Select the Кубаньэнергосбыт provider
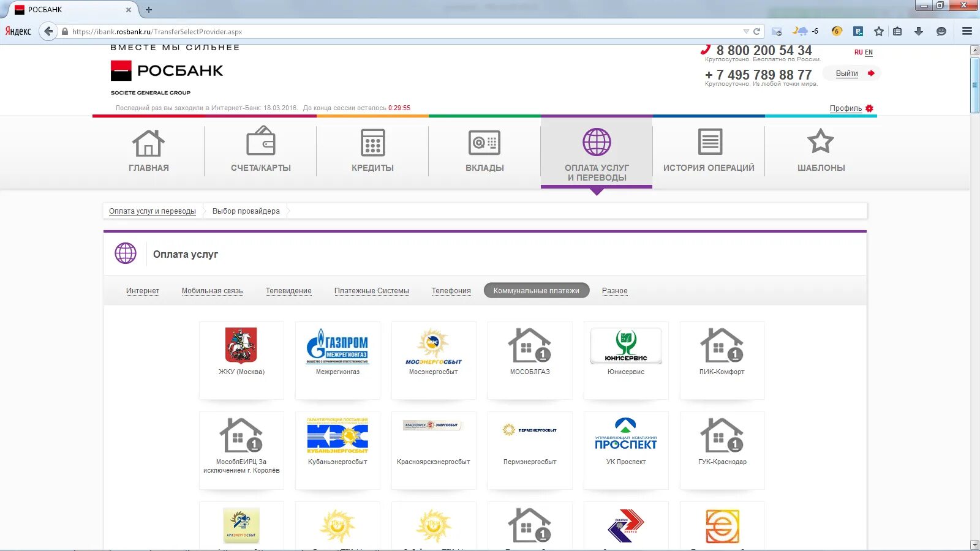This screenshot has height=551, width=980. (337, 451)
